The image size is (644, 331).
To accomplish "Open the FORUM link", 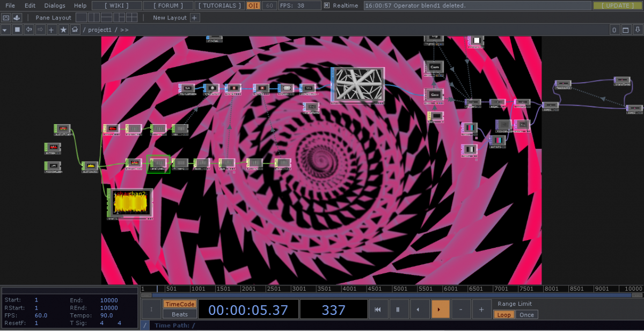I will (168, 5).
